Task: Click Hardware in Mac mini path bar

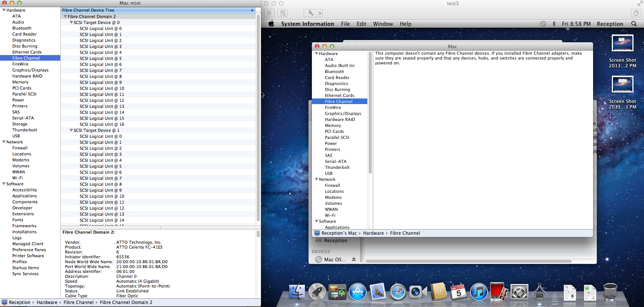Action: pos(47,303)
